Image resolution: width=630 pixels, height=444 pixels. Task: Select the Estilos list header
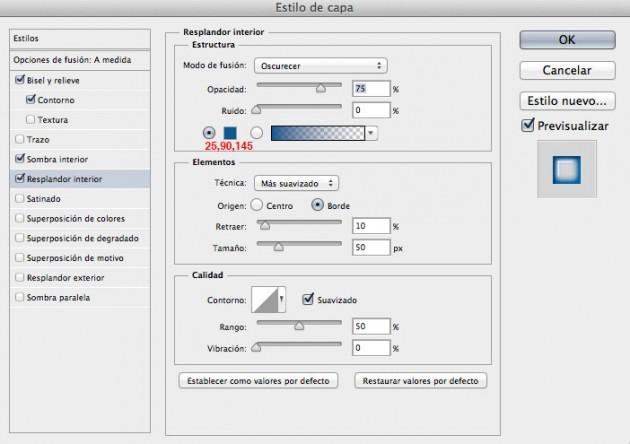(80, 39)
